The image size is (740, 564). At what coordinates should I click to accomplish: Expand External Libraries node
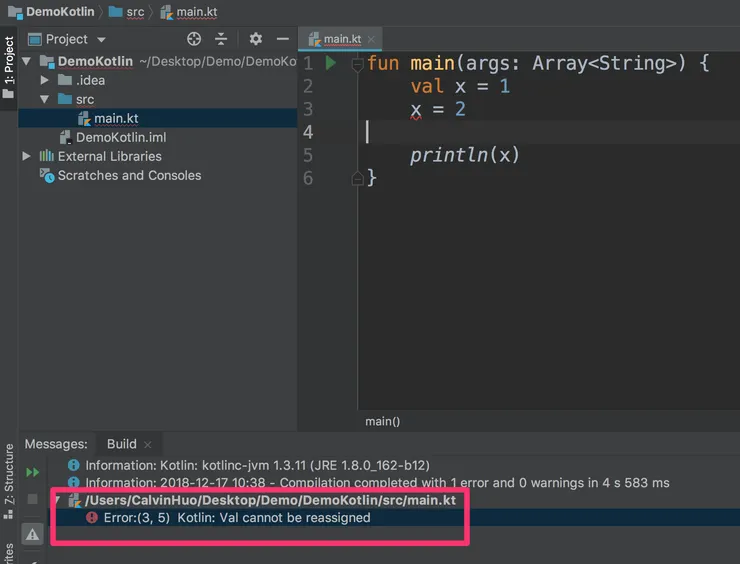click(27, 156)
